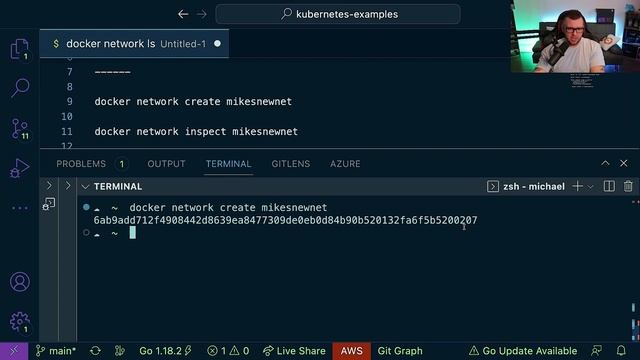
Task: Kill the terminal with the trash icon
Action: (x=628, y=187)
